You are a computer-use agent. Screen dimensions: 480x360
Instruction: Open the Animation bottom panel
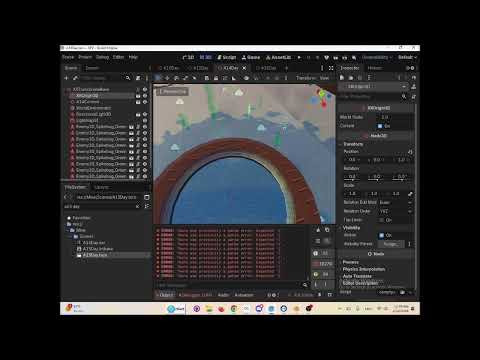click(244, 295)
